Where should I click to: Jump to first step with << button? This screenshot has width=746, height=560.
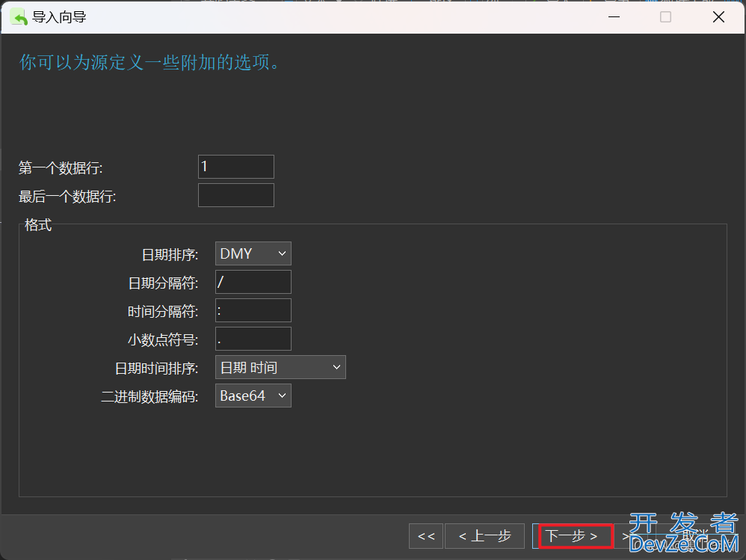tap(426, 536)
